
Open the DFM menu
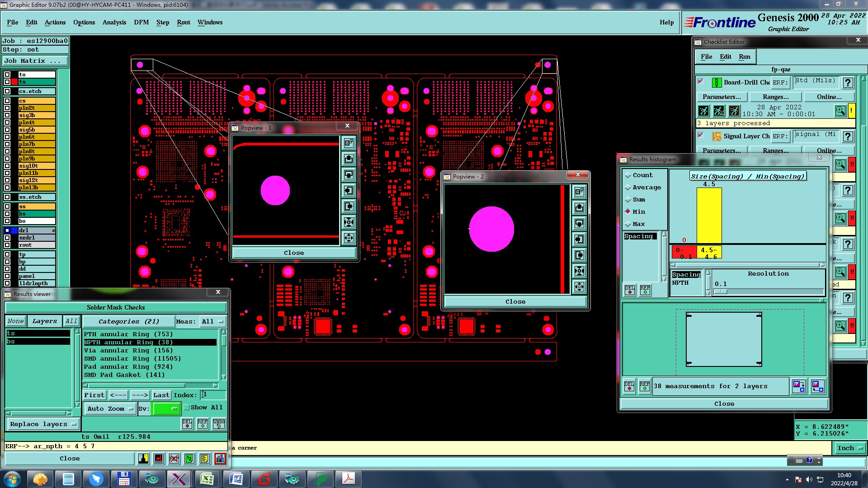[x=141, y=22]
